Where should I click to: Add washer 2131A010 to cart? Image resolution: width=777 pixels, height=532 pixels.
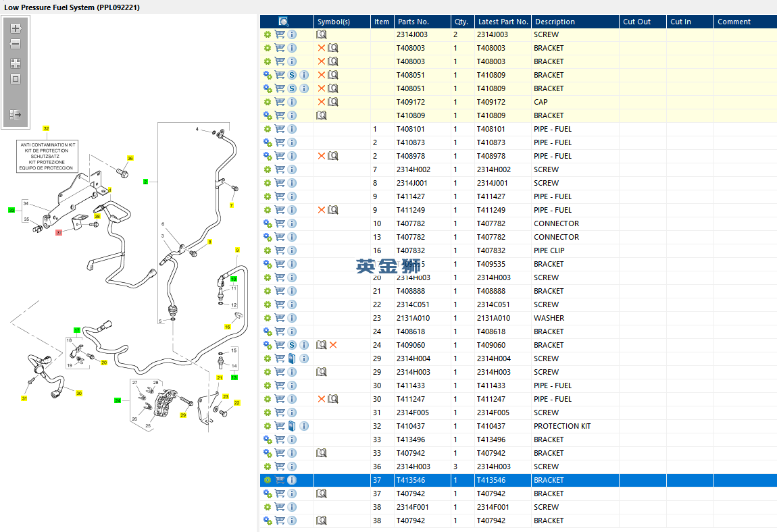[x=280, y=318]
